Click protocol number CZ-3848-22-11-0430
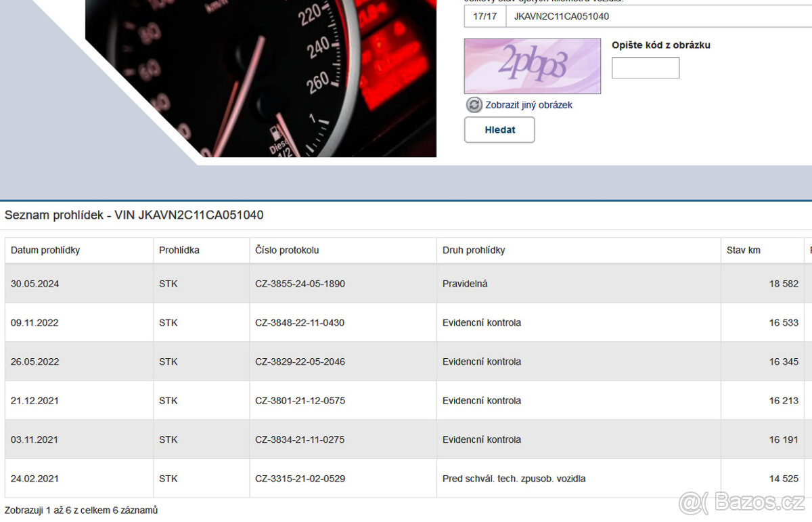 (x=300, y=323)
